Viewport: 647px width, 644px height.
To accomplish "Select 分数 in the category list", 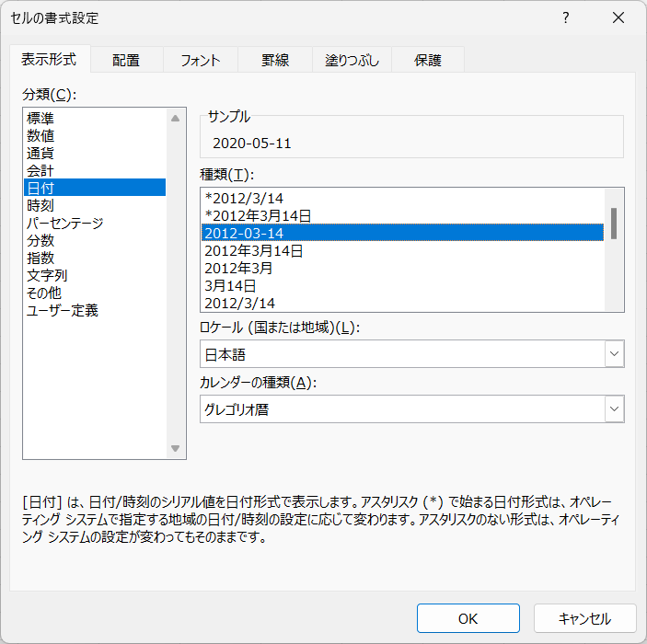I will (95, 240).
